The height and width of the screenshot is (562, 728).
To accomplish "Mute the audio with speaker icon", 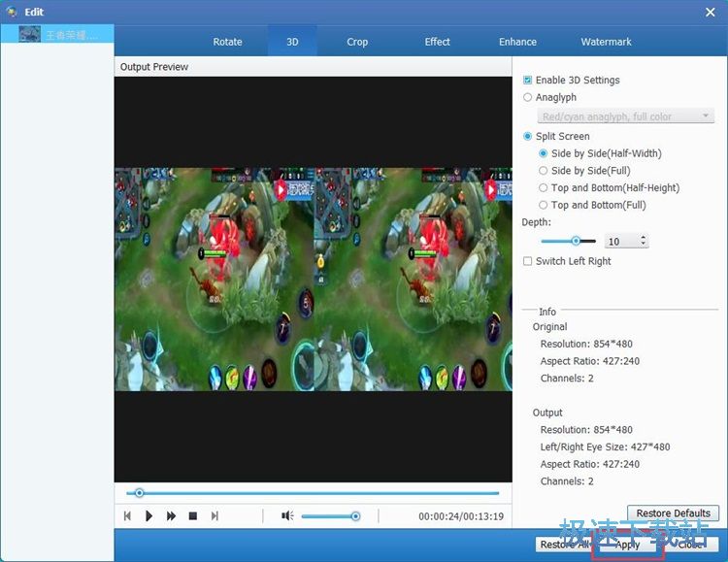I will pyautogui.click(x=287, y=515).
